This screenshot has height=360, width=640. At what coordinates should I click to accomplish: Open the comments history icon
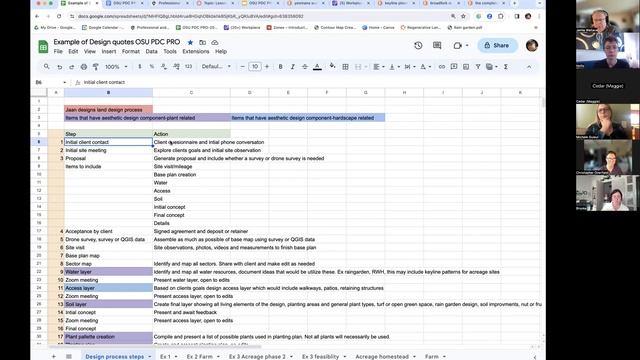tap(437, 45)
